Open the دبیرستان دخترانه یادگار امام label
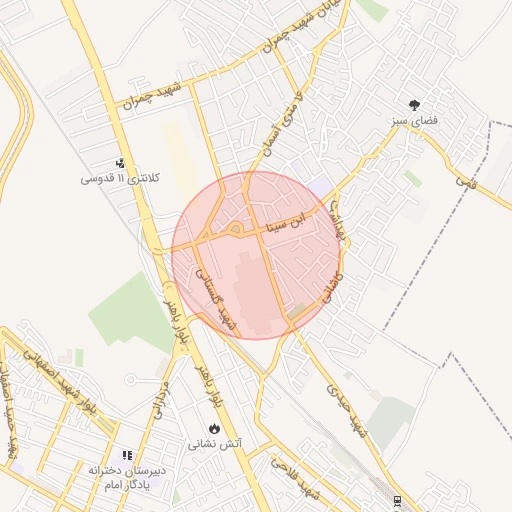Screen dimensions: 512x512 click(127, 479)
